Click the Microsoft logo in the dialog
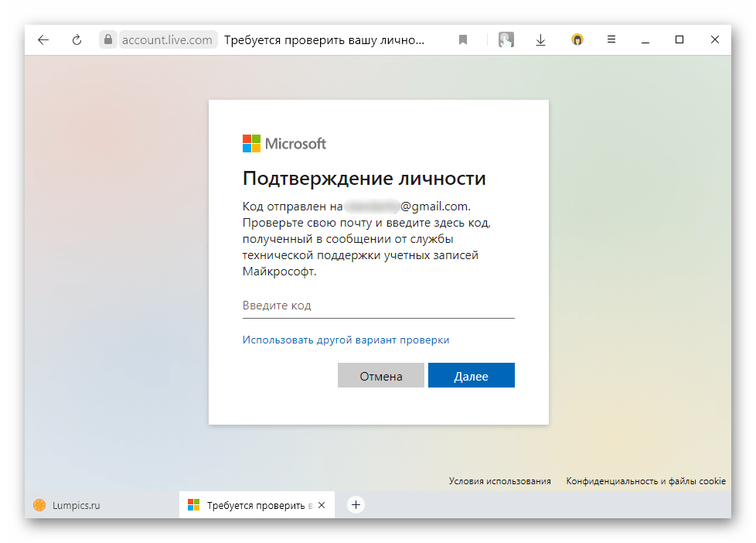This screenshot has width=756, height=543. coord(284,143)
